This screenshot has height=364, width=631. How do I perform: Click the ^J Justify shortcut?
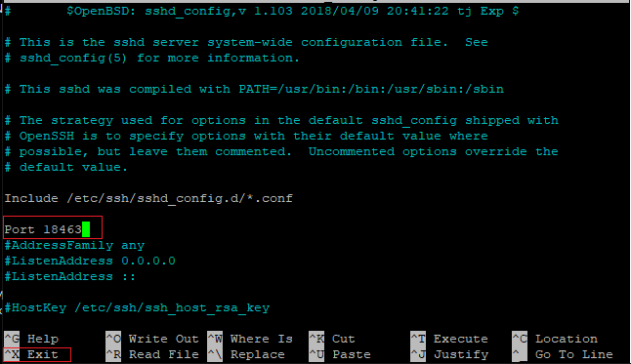pyautogui.click(x=449, y=354)
